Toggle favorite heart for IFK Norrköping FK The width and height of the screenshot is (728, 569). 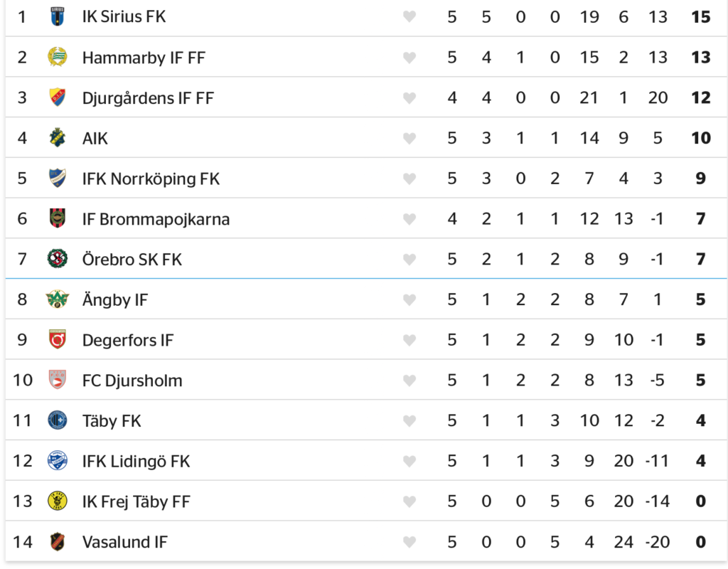409,178
